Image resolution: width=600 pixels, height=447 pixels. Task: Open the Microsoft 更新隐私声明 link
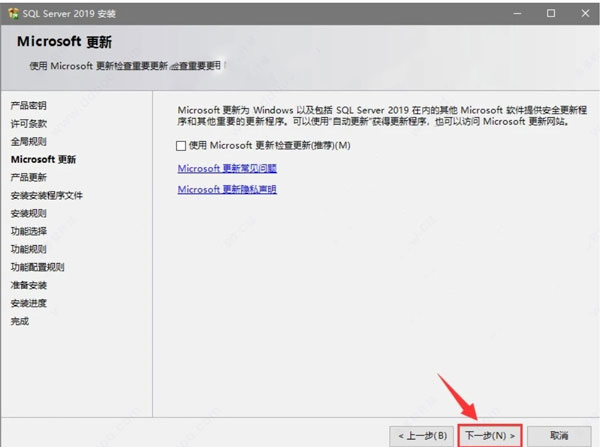[x=227, y=189]
